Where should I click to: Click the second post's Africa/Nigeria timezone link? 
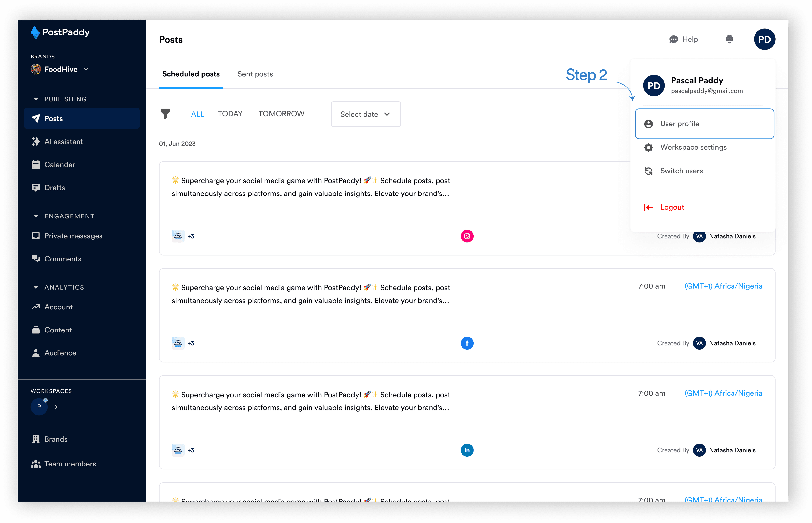(x=723, y=286)
